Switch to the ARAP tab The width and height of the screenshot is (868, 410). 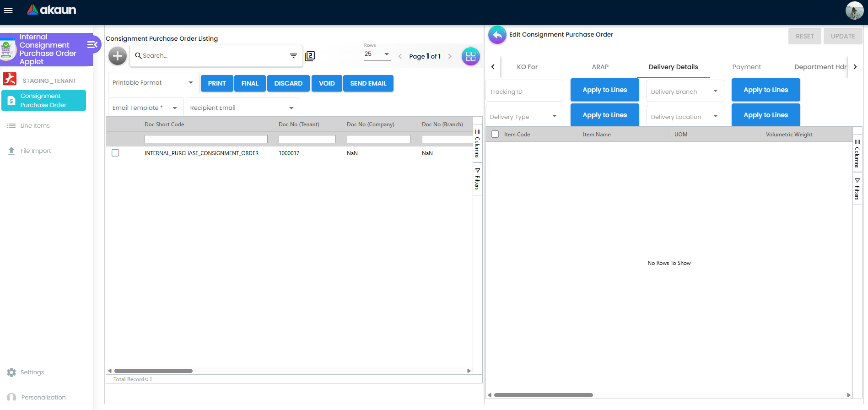(600, 67)
